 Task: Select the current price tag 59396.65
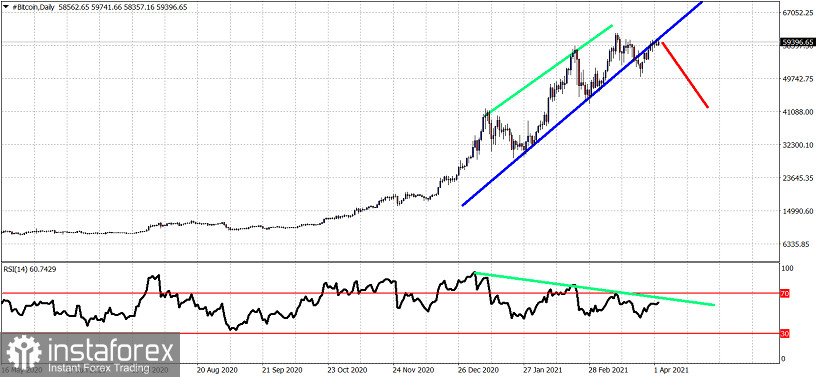(x=798, y=42)
